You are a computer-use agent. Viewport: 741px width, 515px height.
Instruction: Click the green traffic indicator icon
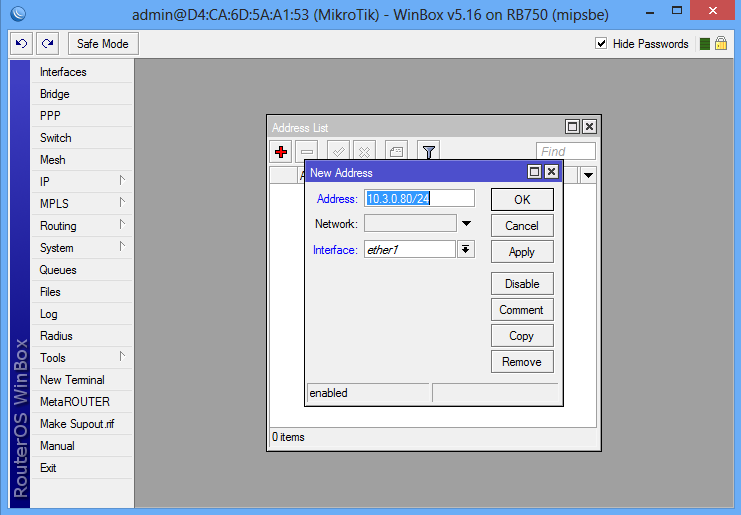pyautogui.click(x=704, y=44)
